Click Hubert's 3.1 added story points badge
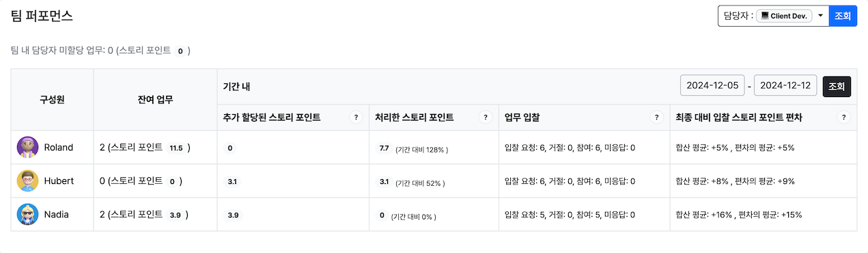This screenshot has height=253, width=868. tap(232, 182)
